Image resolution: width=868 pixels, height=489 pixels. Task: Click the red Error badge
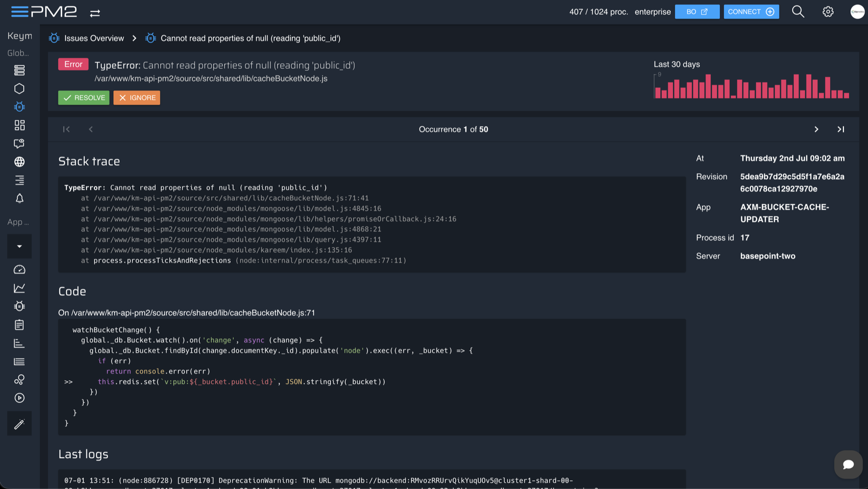[x=73, y=64]
